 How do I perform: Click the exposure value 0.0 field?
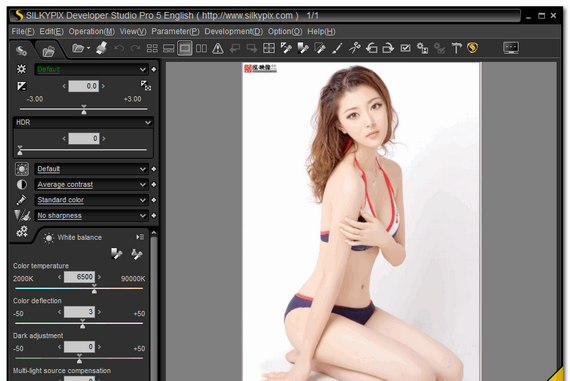click(84, 86)
